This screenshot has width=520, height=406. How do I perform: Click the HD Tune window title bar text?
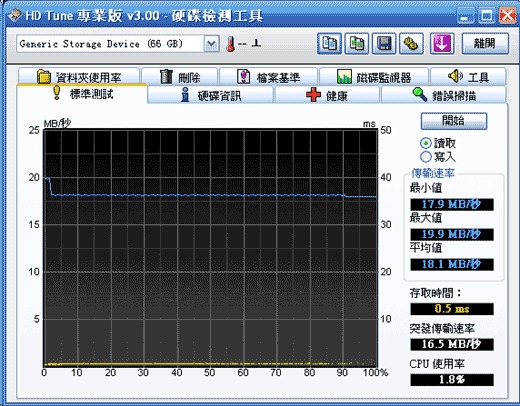144,15
